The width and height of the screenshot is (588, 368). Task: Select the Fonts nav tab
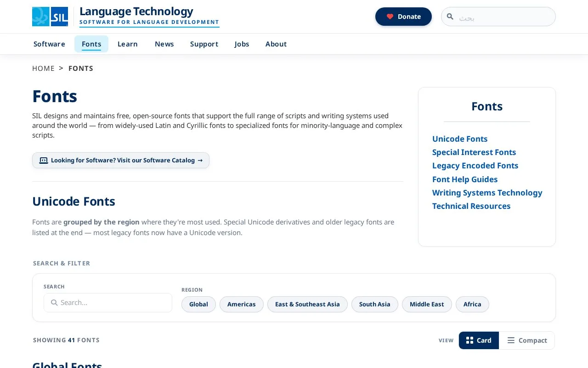click(x=91, y=44)
